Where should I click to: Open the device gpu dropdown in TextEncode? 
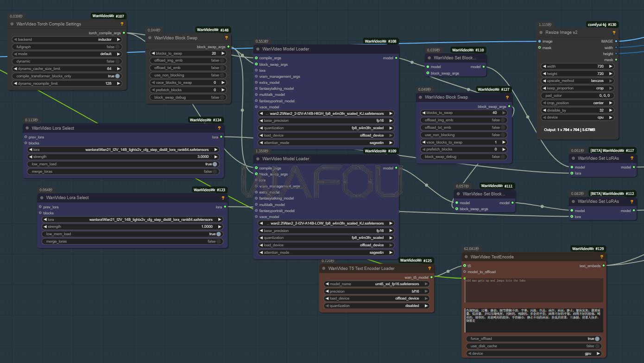[x=534, y=353]
